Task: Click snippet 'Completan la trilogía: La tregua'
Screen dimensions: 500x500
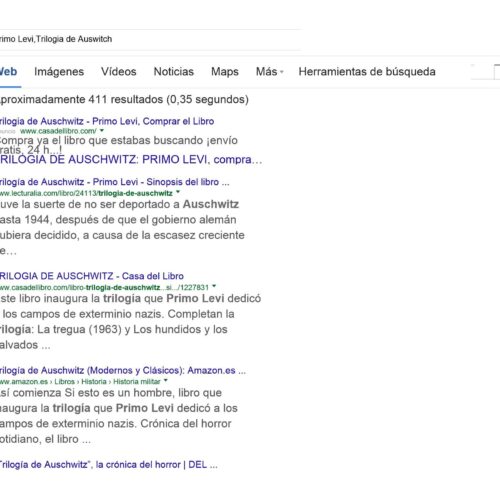Action: coord(130,322)
